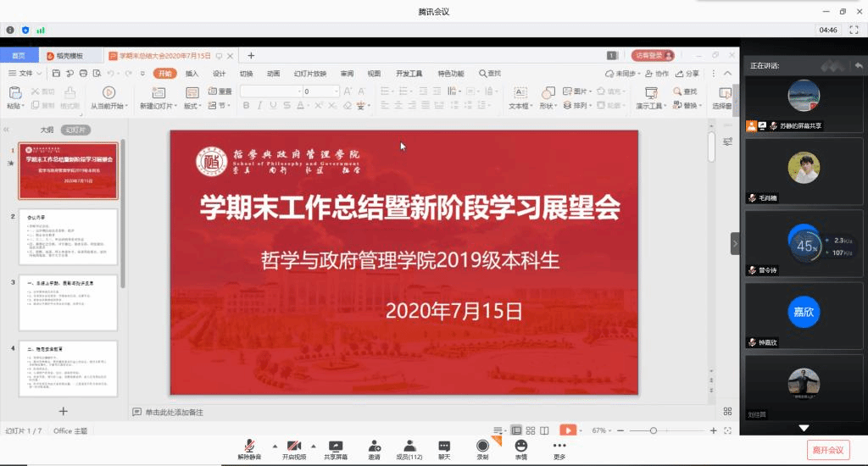Click notes area 单击此处添加备注
Screen dimensions: 868x466
[174, 413]
